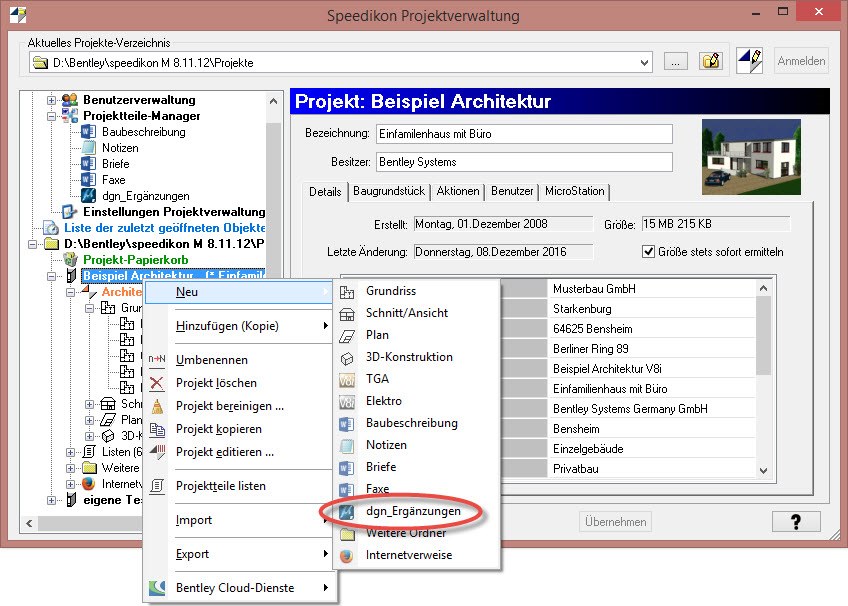Click the Baubeschreibung Word icon in submenu

click(x=347, y=424)
